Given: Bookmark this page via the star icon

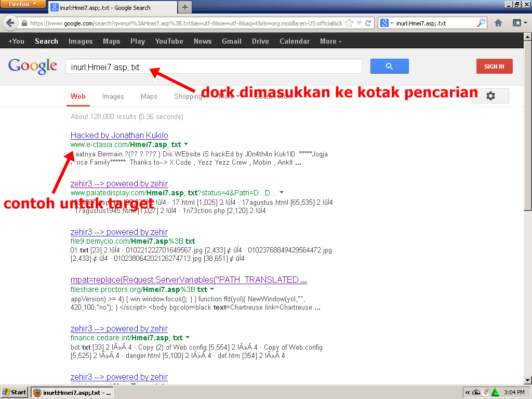Looking at the screenshot, I should [x=350, y=23].
